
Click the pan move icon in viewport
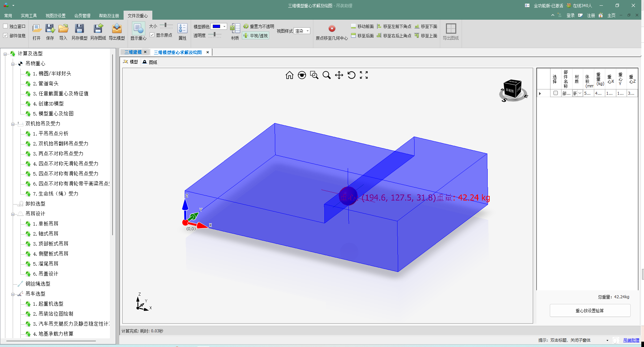[339, 75]
